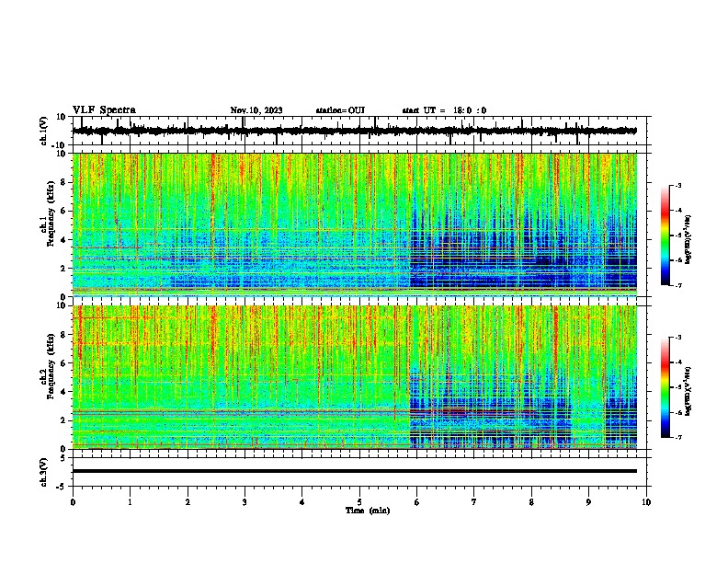Click the time axis tick label "10"
Viewport: 728px width, 563px height.
[x=646, y=502]
